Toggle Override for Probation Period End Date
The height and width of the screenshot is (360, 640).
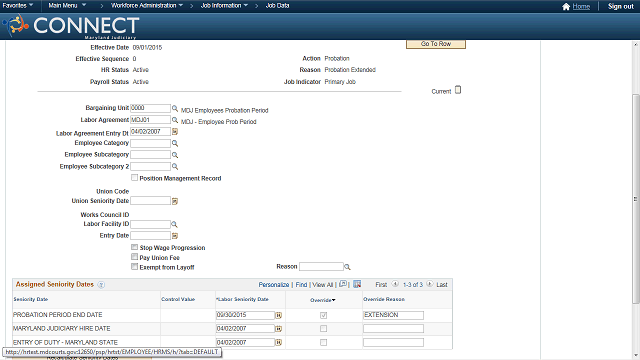tap(323, 316)
